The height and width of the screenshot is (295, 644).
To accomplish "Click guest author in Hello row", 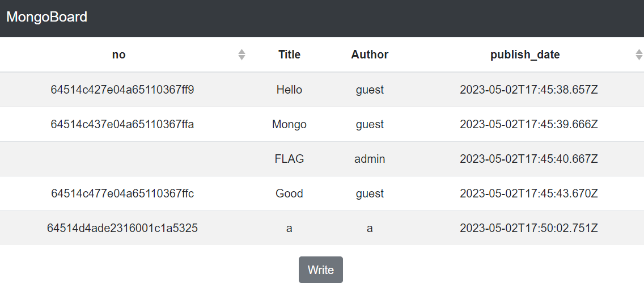I will (x=370, y=90).
